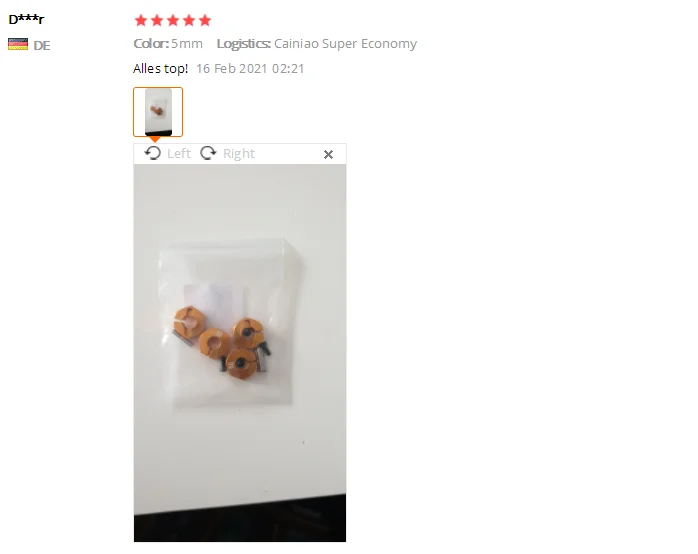This screenshot has height=554, width=698.
Task: Click the 'Cainiao Super Economy' logistics text
Action: point(345,44)
